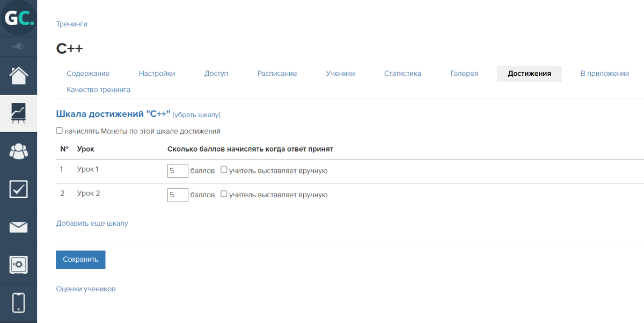This screenshot has height=323, width=644.
Task: Toggle the sound speaker icon in sidebar
Action: pyautogui.click(x=18, y=46)
